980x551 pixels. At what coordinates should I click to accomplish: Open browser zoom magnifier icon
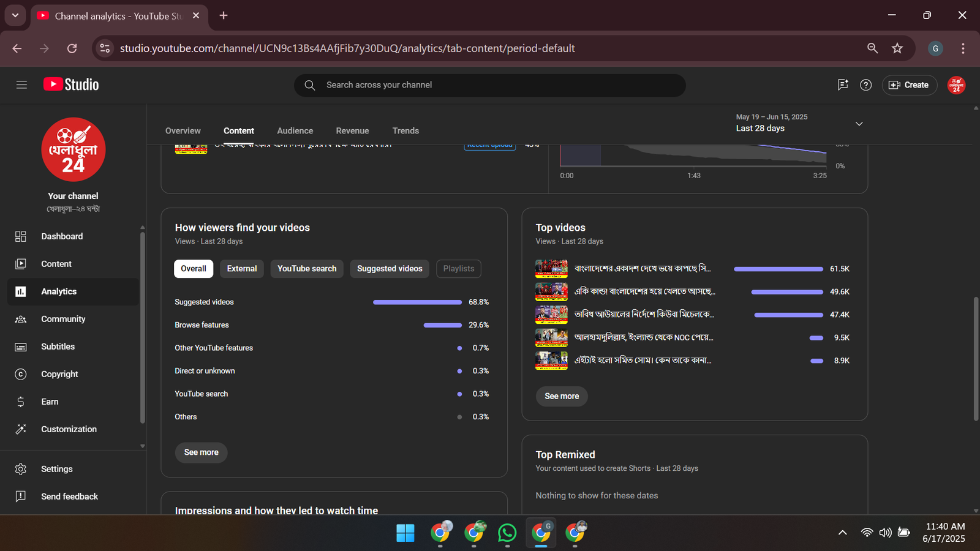[x=872, y=48]
